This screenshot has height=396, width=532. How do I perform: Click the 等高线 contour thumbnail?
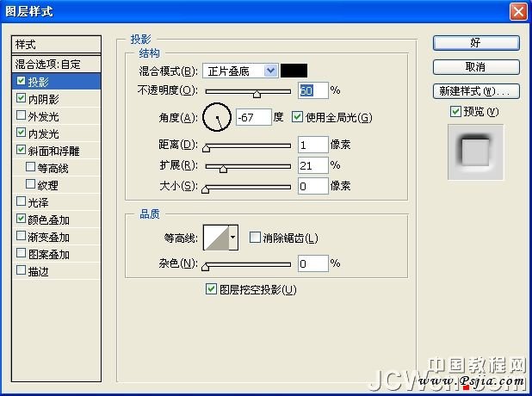[216, 238]
